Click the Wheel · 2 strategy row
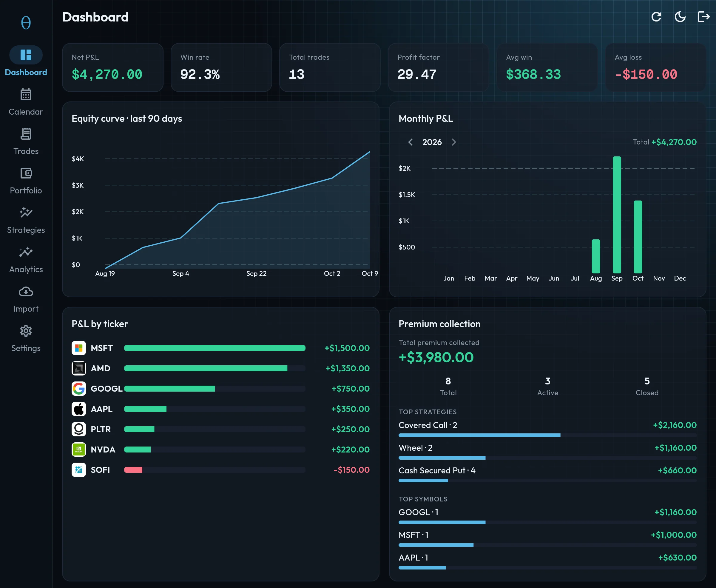 point(547,452)
